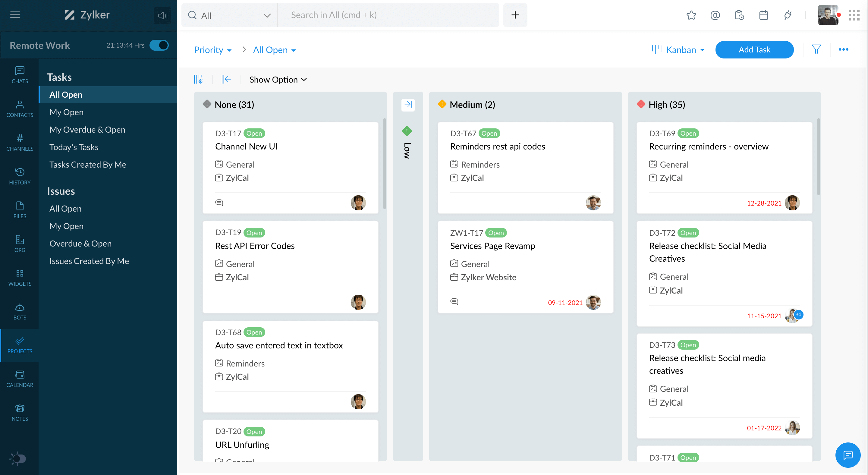This screenshot has width=868, height=475.
Task: Click the Add Task button
Action: [x=754, y=49]
